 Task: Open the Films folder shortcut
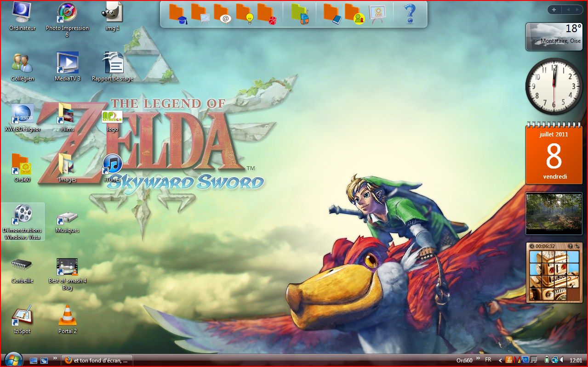coord(67,118)
